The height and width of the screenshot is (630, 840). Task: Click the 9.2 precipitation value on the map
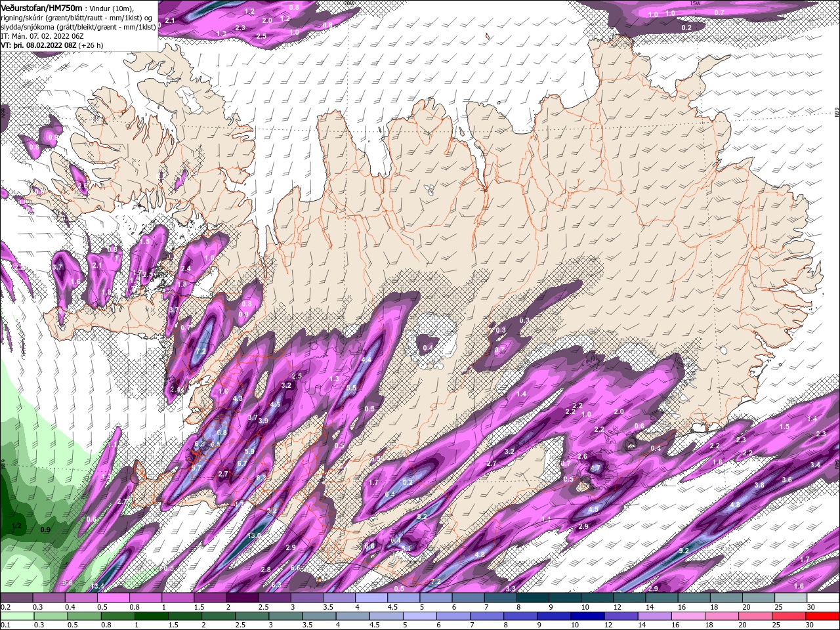(683, 550)
